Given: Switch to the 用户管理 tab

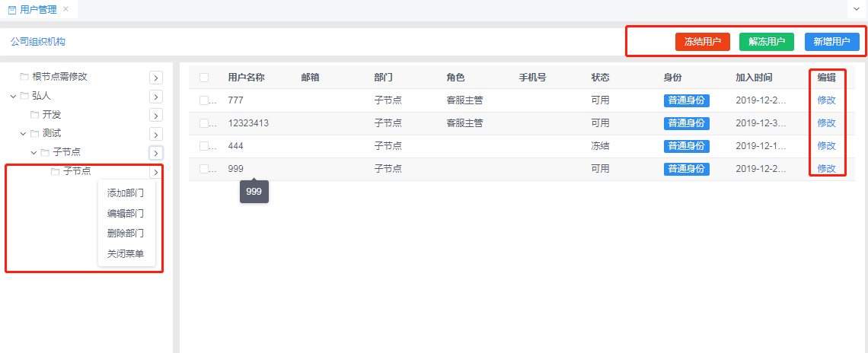Looking at the screenshot, I should click(x=38, y=9).
